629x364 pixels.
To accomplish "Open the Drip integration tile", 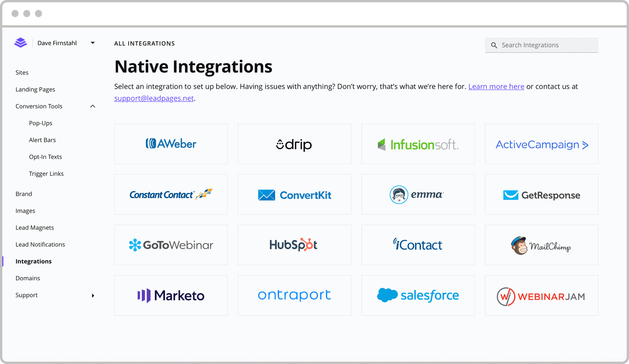I will click(294, 144).
